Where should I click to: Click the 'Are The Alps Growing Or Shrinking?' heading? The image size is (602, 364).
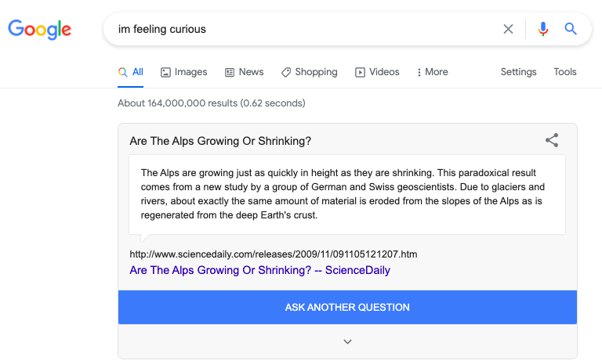[220, 142]
